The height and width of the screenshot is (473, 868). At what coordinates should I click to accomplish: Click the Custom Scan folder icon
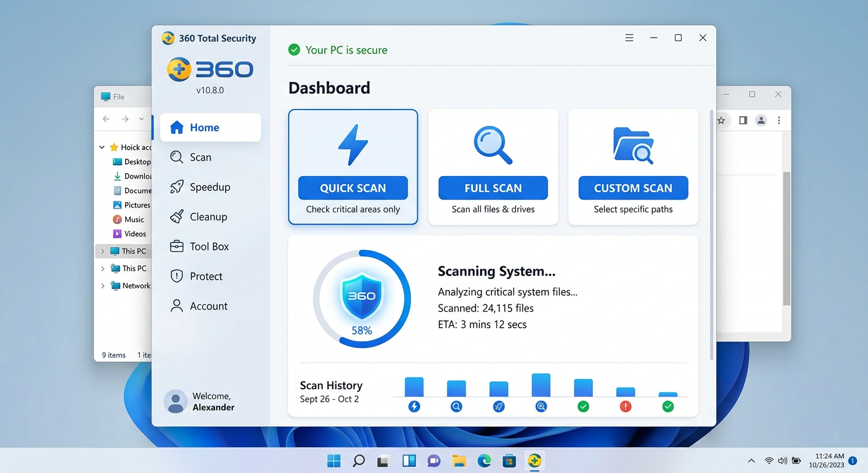[x=633, y=145]
